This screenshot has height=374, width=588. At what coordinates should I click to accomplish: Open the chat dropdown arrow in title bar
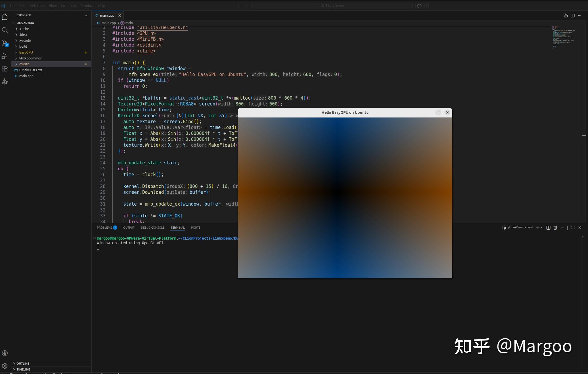point(426,6)
